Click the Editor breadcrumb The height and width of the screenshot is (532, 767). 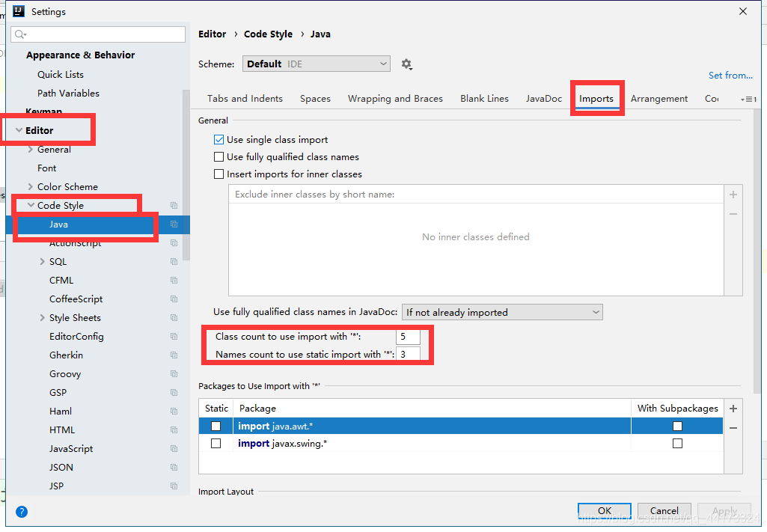click(x=213, y=34)
